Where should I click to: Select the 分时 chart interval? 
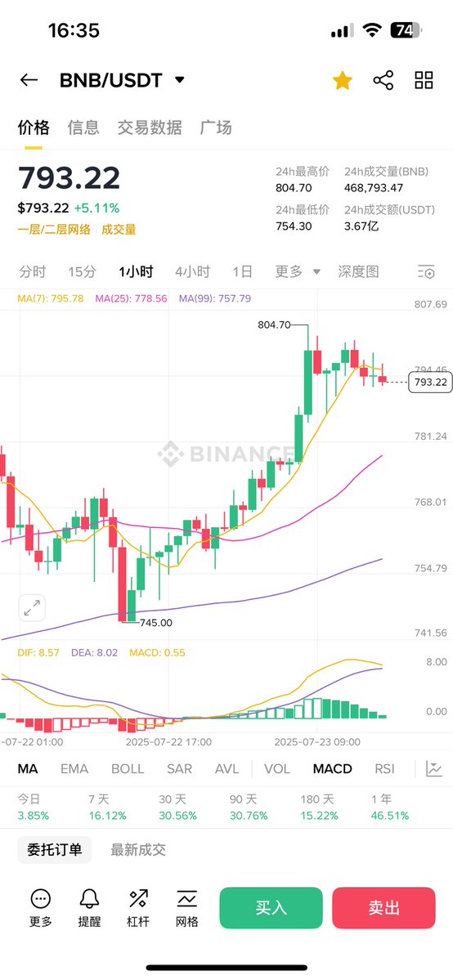[33, 272]
